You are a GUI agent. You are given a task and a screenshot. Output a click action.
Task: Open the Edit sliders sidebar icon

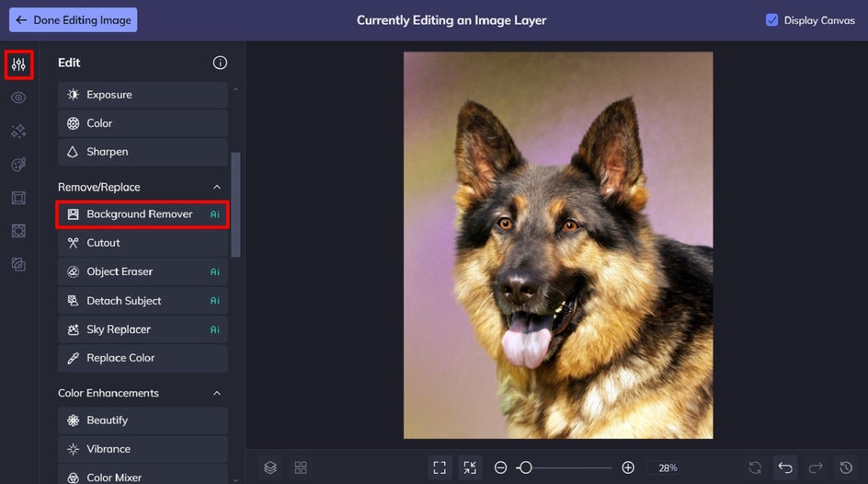[x=18, y=64]
